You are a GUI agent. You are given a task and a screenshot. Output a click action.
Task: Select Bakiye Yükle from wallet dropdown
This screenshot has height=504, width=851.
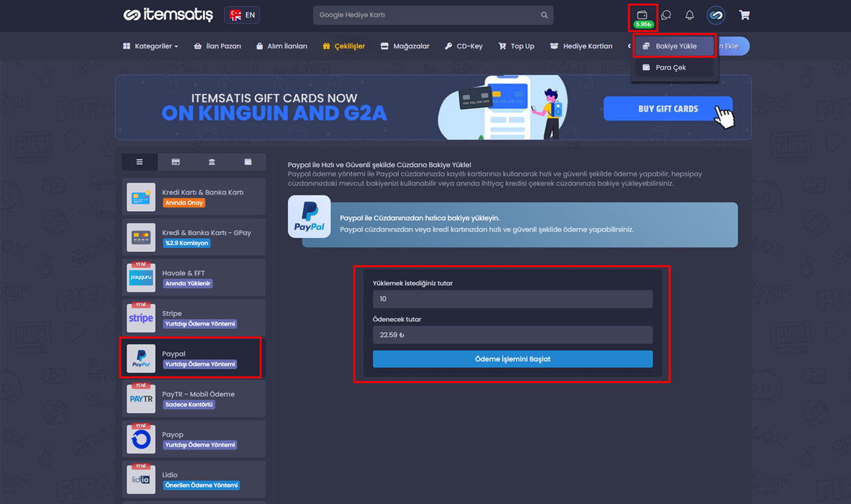674,46
